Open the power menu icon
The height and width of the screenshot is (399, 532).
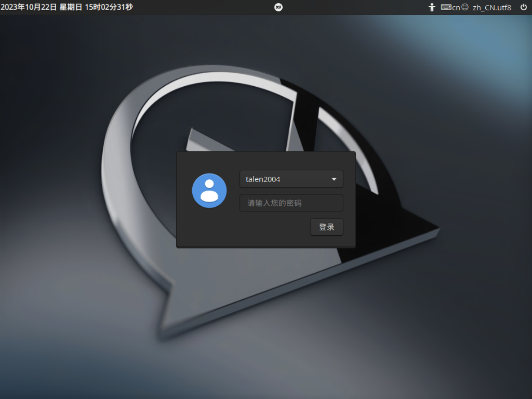(x=523, y=7)
